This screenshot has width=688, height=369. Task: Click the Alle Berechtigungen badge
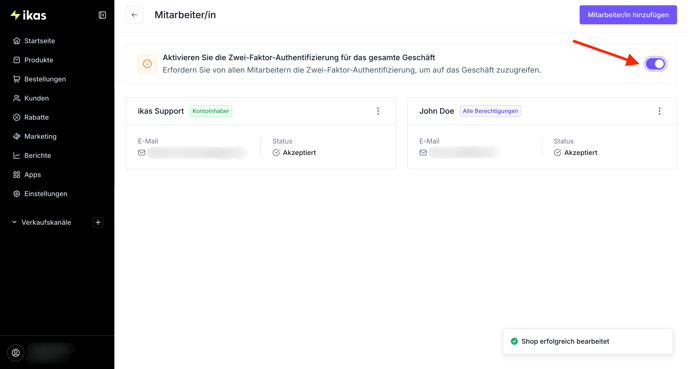click(x=491, y=111)
